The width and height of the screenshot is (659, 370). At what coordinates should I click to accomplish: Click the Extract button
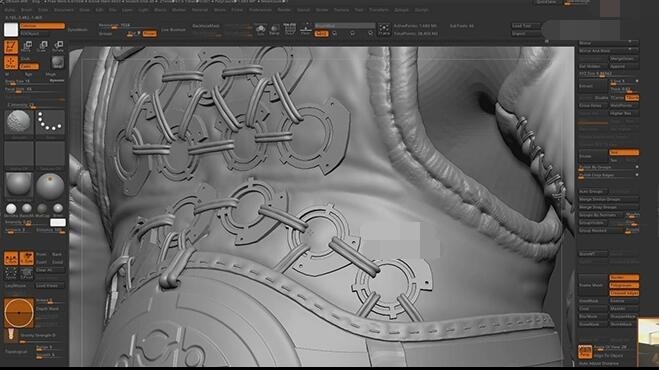(593, 86)
